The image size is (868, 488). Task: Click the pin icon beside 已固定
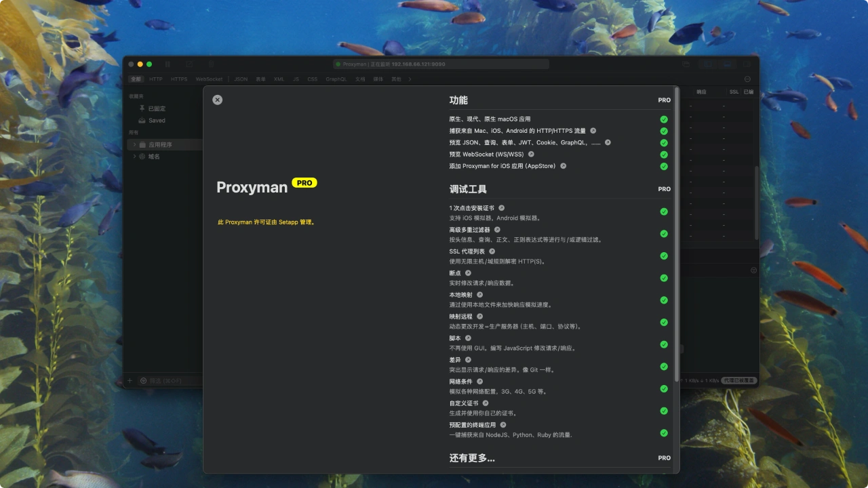(x=142, y=108)
